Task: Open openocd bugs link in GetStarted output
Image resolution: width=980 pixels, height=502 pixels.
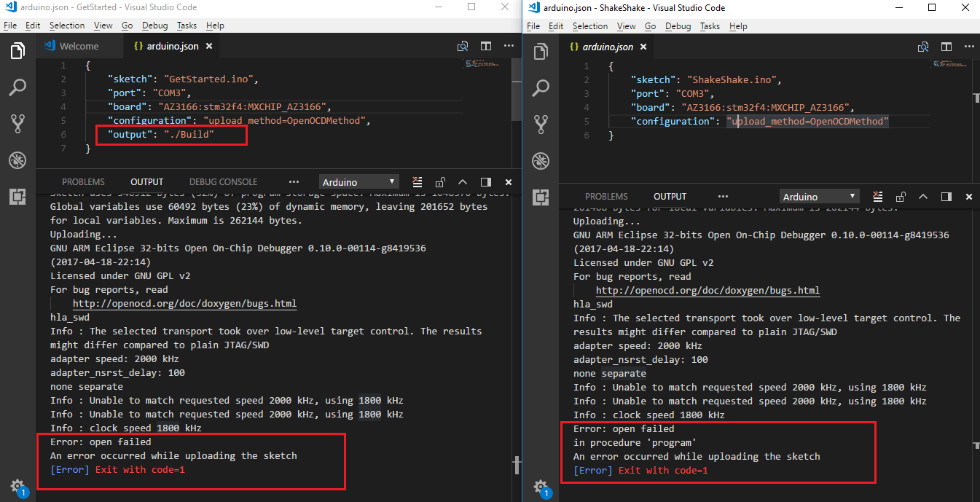Action: [x=185, y=304]
